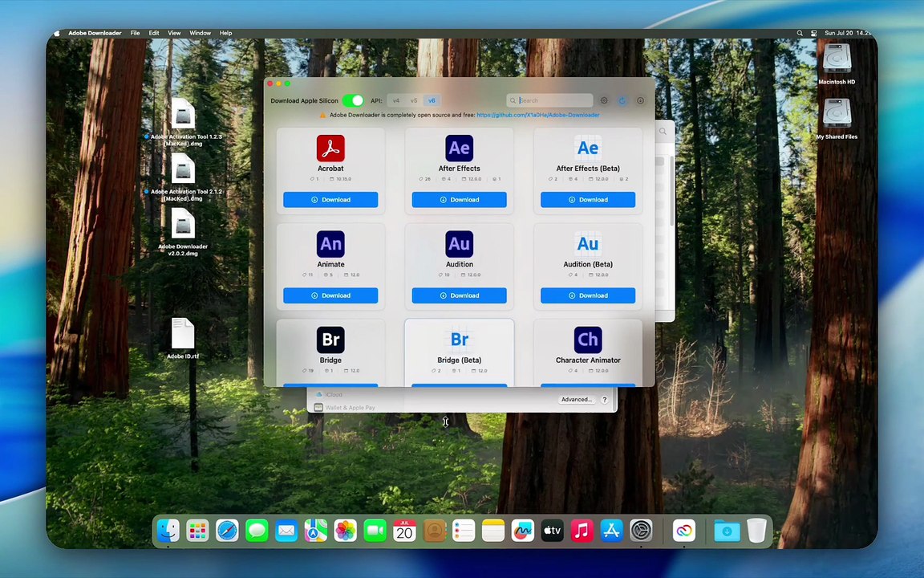Select the Adobe ID.rtf desktop file
Viewport: 924px width, 578px height.
183,338
